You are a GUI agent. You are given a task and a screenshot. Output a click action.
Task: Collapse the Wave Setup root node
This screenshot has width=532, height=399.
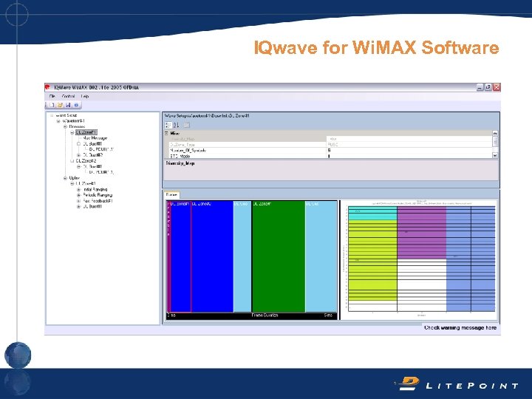(52, 115)
